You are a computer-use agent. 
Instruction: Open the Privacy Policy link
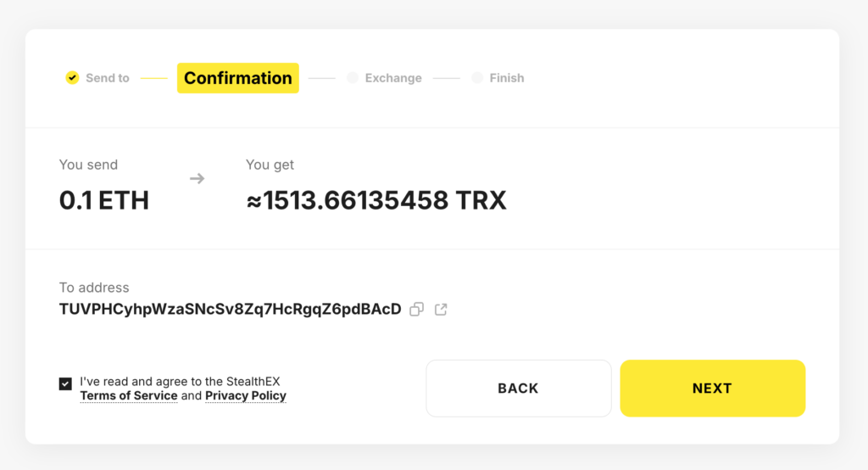(246, 395)
